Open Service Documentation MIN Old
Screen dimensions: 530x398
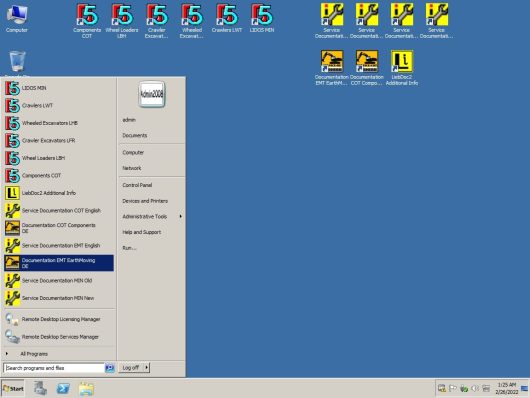click(x=59, y=281)
